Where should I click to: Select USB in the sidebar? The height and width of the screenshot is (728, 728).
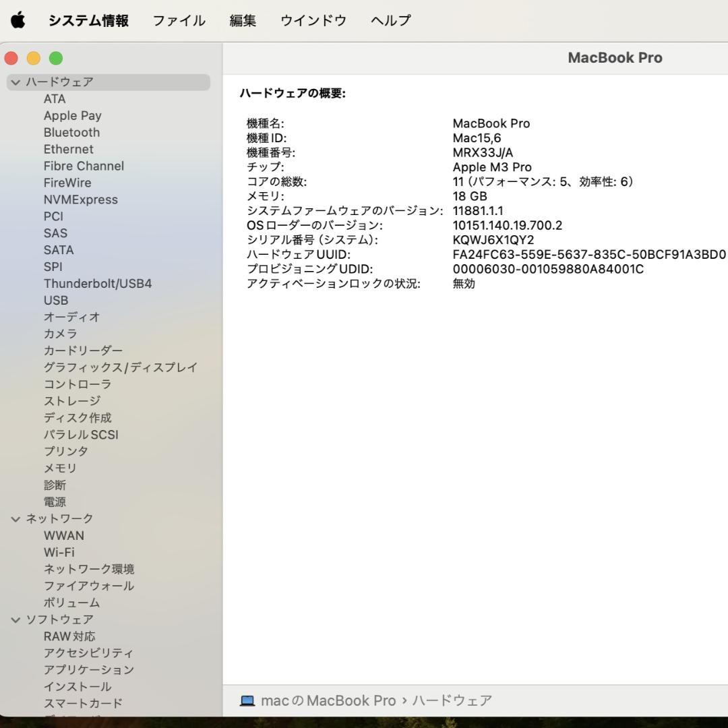pos(55,300)
